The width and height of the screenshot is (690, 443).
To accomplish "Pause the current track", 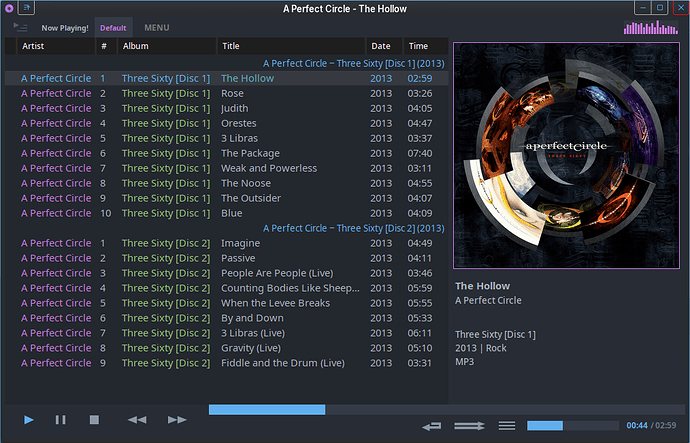I will click(61, 420).
